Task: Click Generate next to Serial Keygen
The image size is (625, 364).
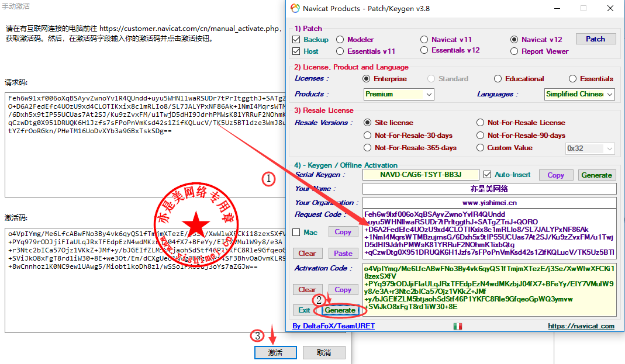Action: (597, 175)
